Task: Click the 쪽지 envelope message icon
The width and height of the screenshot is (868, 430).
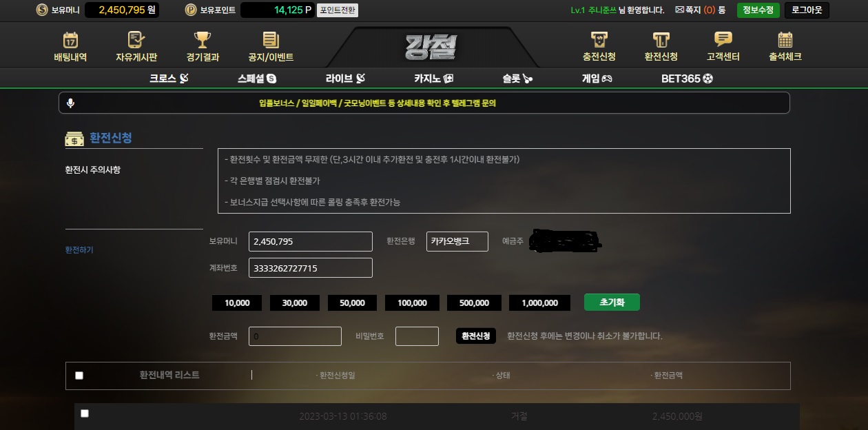Action: coord(680,10)
